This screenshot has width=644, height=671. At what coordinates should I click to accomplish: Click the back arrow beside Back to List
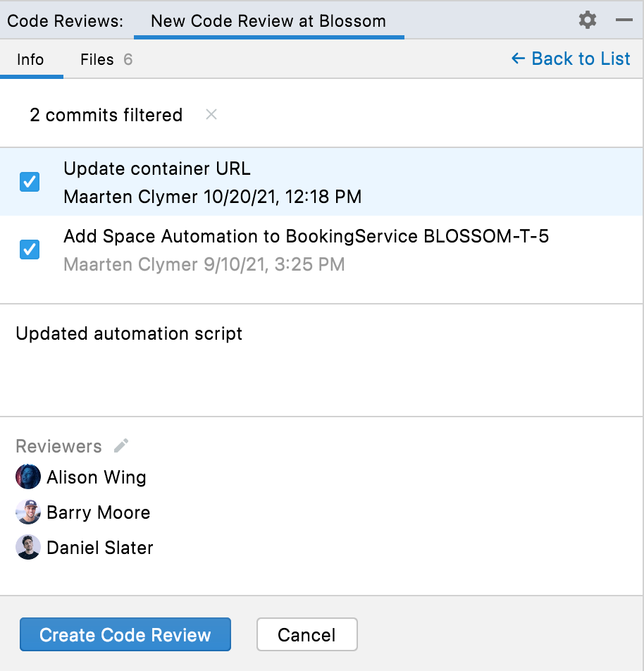pyautogui.click(x=517, y=59)
